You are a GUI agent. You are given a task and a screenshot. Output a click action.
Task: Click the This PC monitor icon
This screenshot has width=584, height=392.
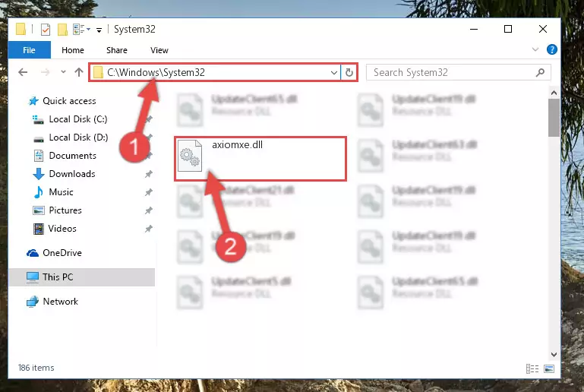click(33, 277)
